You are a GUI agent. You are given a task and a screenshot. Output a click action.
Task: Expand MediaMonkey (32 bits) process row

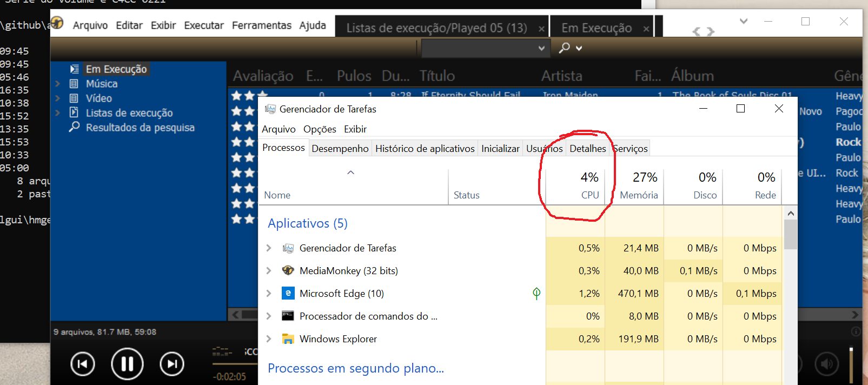[269, 271]
